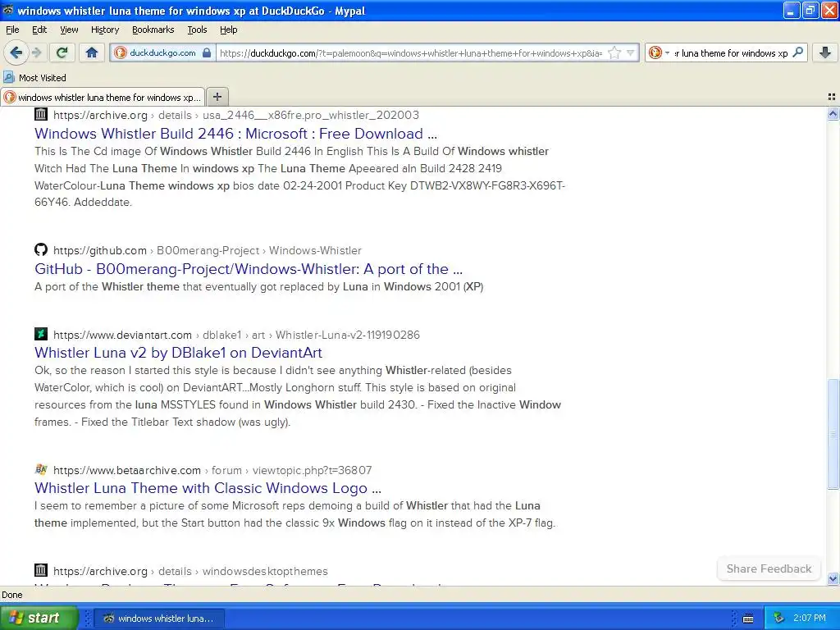This screenshot has height=630, width=840.
Task: Reload the page with the refresh icon
Action: click(62, 52)
